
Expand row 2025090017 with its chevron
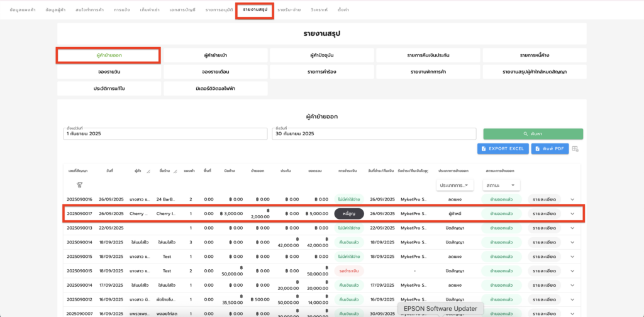point(572,214)
